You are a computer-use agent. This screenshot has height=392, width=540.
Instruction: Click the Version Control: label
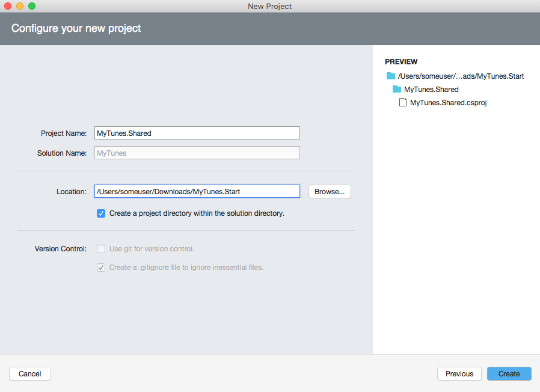pos(61,249)
